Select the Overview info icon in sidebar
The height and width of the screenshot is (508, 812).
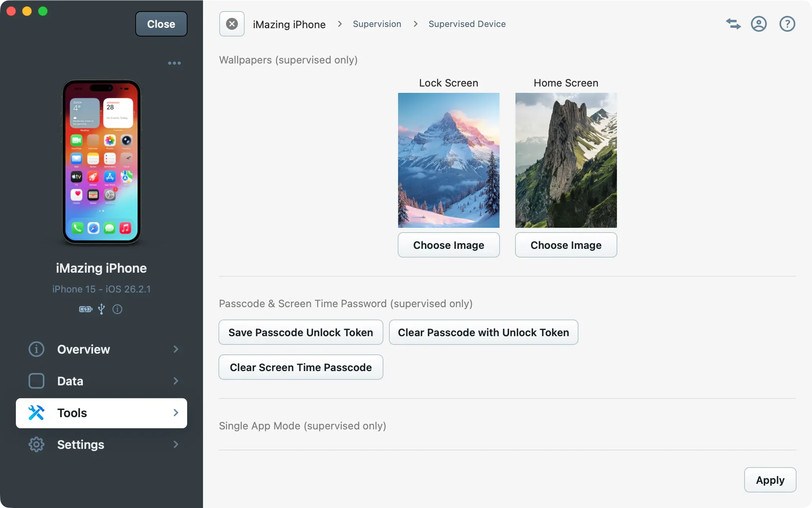pos(36,349)
